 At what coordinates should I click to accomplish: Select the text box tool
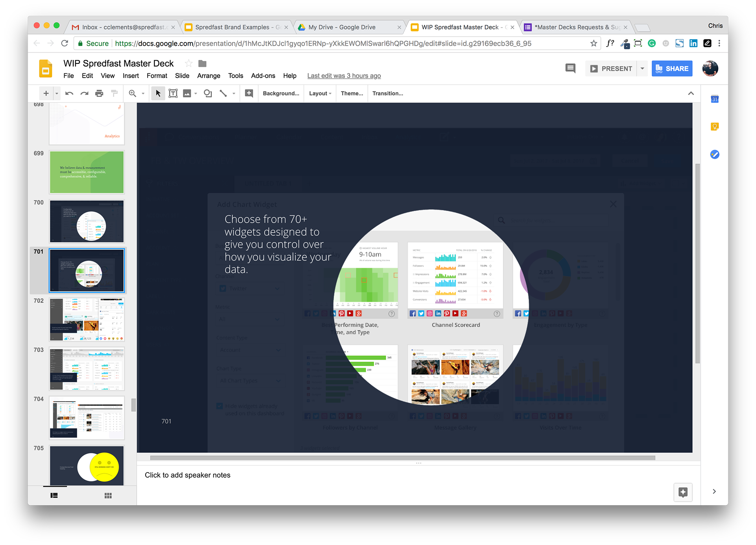point(173,93)
